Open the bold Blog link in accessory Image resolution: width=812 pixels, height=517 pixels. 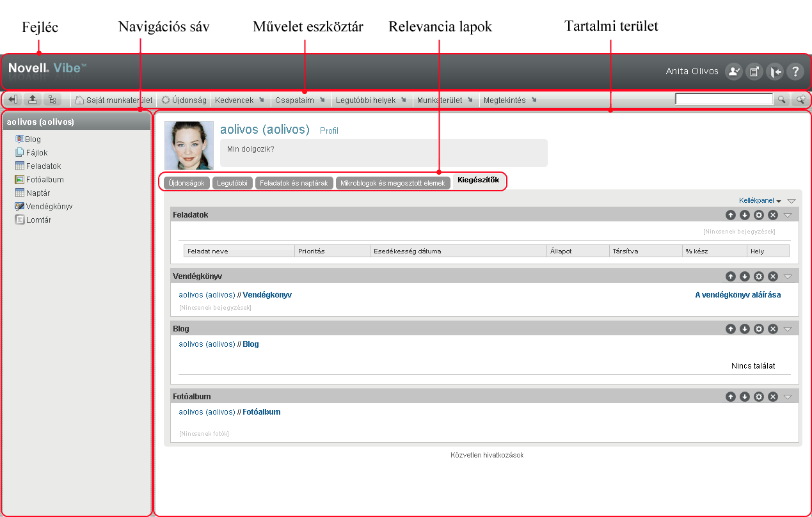[x=251, y=344]
